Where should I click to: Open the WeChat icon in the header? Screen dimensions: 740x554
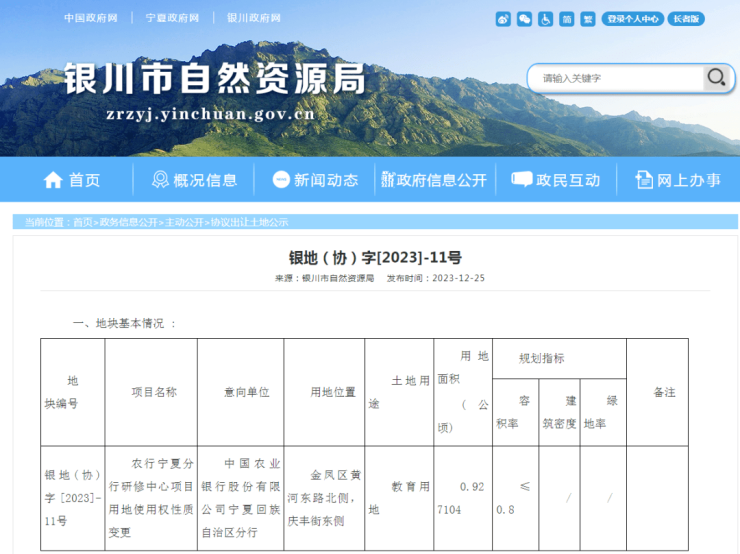click(x=524, y=19)
